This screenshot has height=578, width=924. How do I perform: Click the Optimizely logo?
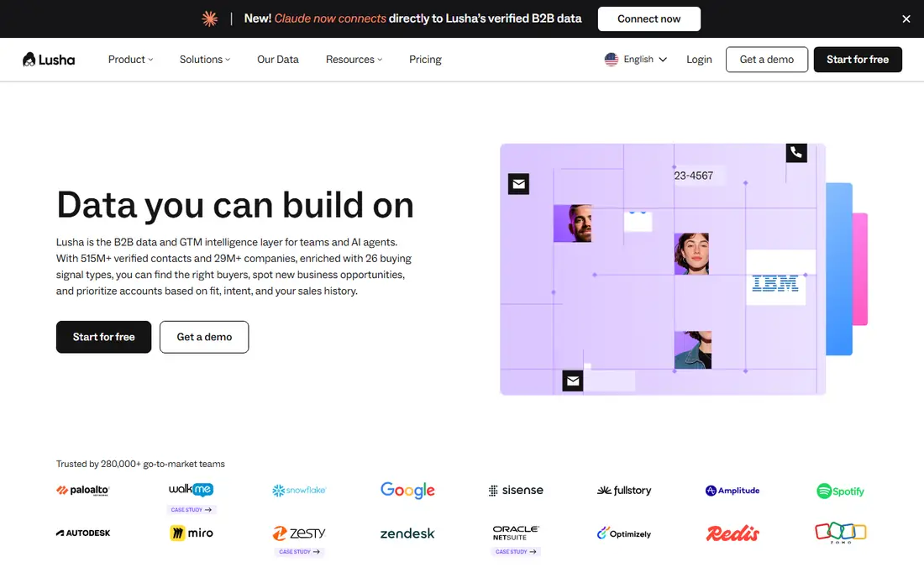click(x=624, y=533)
